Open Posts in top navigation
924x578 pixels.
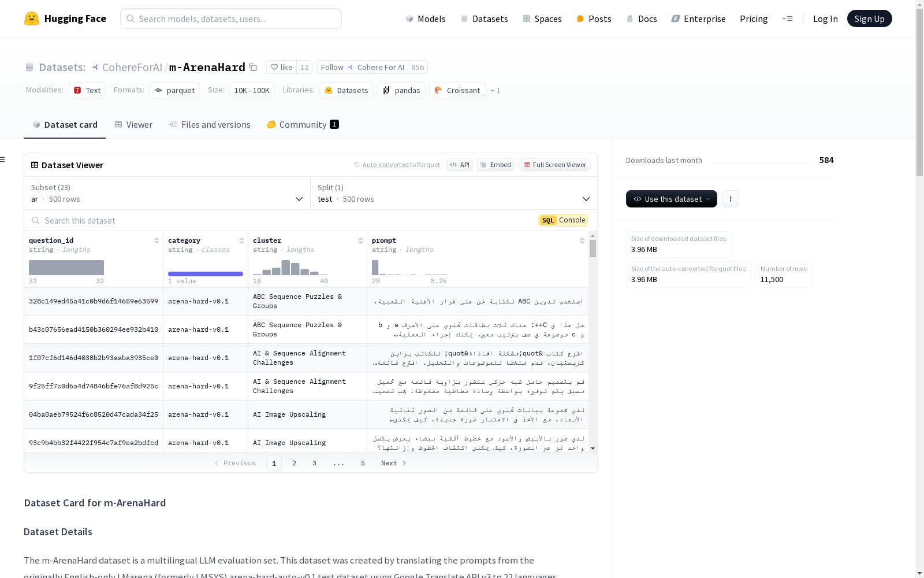(x=594, y=18)
